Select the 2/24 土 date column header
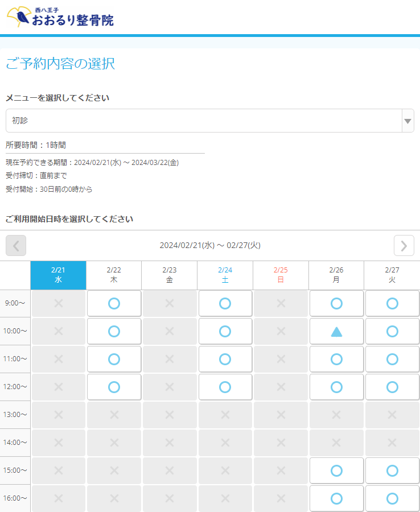The height and width of the screenshot is (512, 420). point(225,275)
